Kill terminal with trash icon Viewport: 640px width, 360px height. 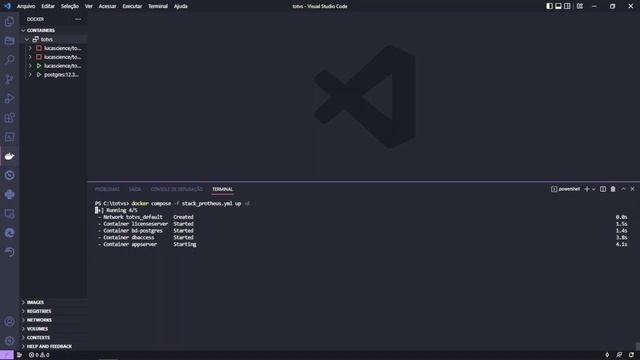[x=613, y=189]
